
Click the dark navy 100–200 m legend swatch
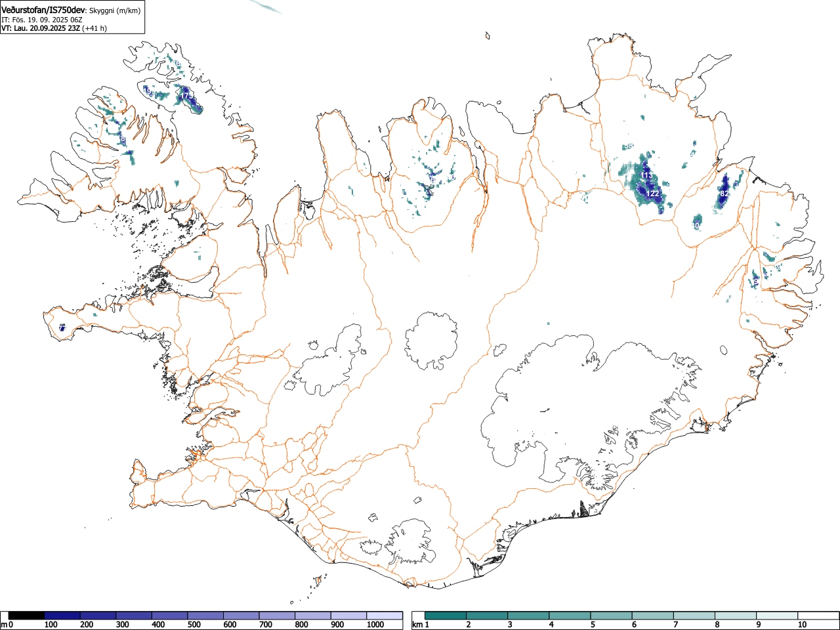pos(62,616)
